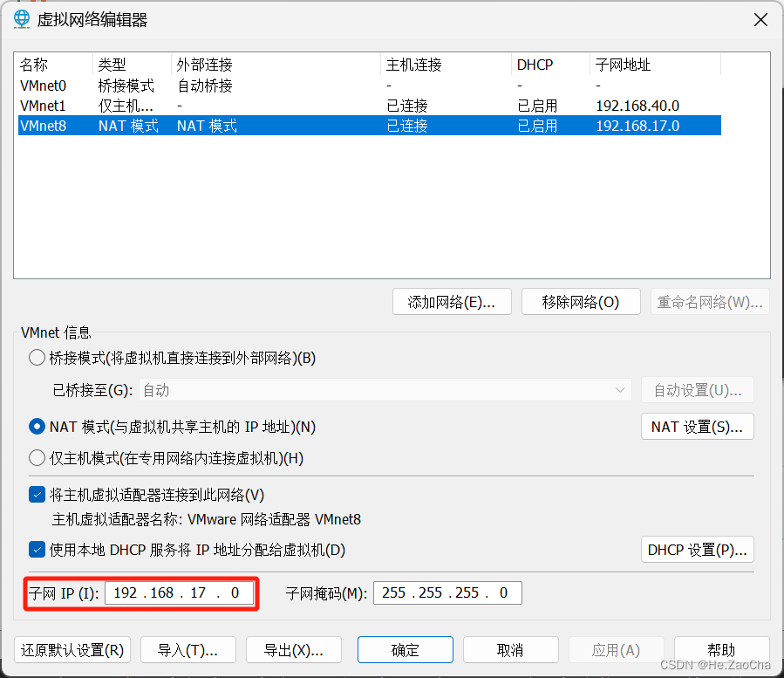Click 移除网络(O) button
Screen dimensions: 784x678
[x=581, y=302]
